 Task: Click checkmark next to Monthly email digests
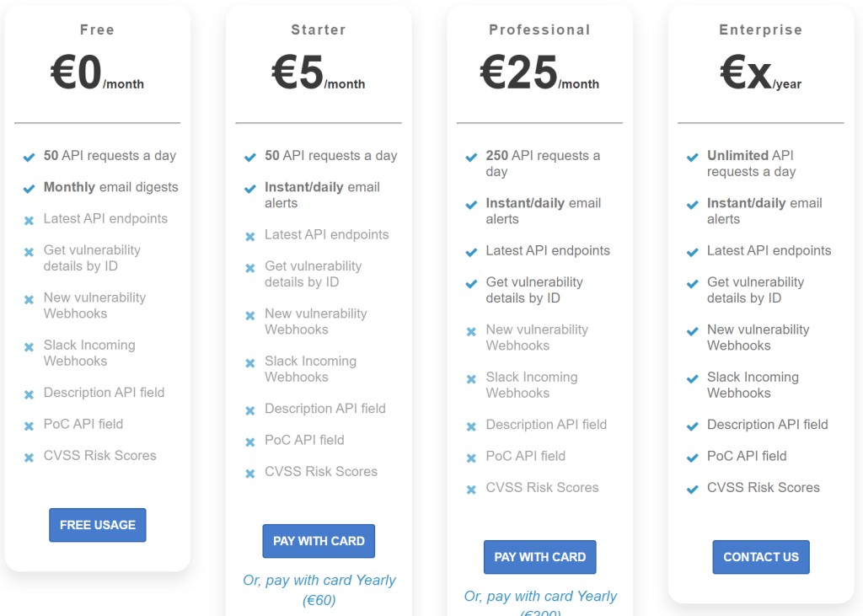click(x=29, y=188)
